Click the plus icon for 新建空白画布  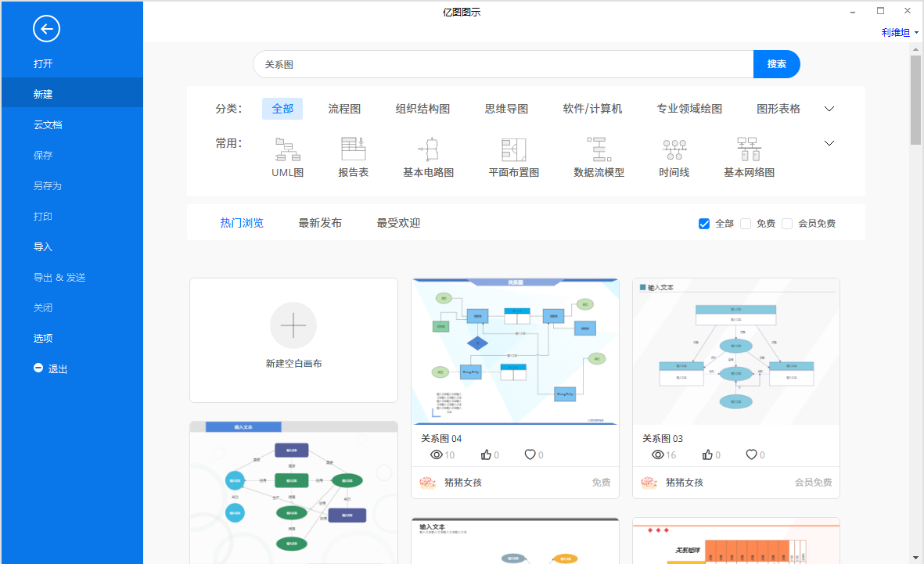pos(293,325)
